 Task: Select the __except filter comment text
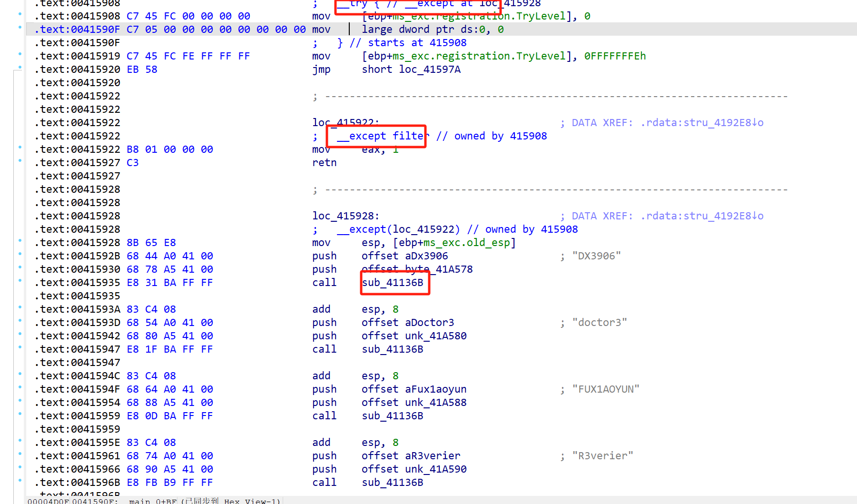pos(380,136)
